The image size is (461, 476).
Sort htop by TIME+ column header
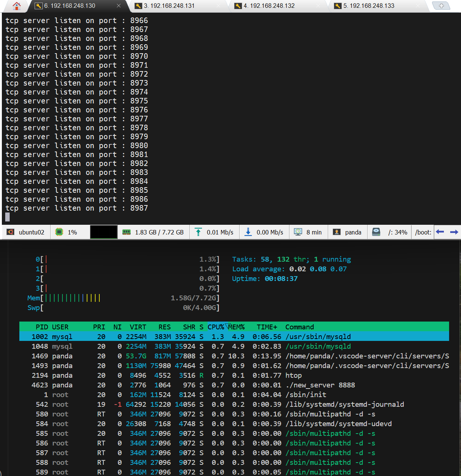click(x=267, y=327)
